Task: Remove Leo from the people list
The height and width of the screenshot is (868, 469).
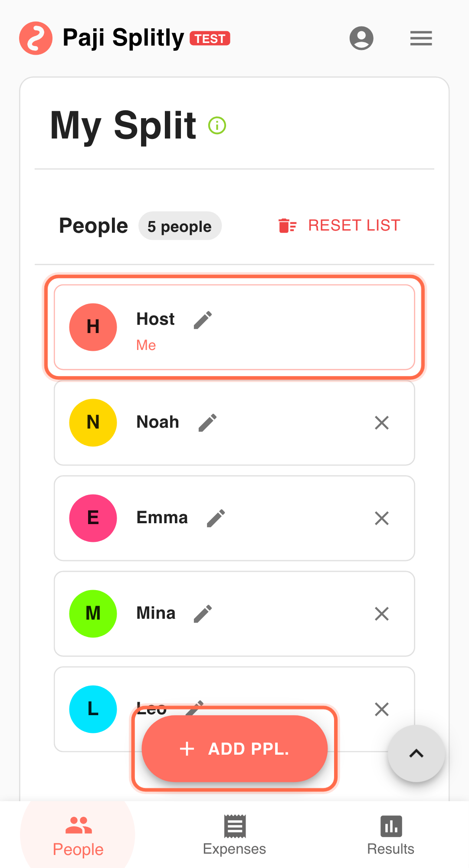Action: (381, 709)
